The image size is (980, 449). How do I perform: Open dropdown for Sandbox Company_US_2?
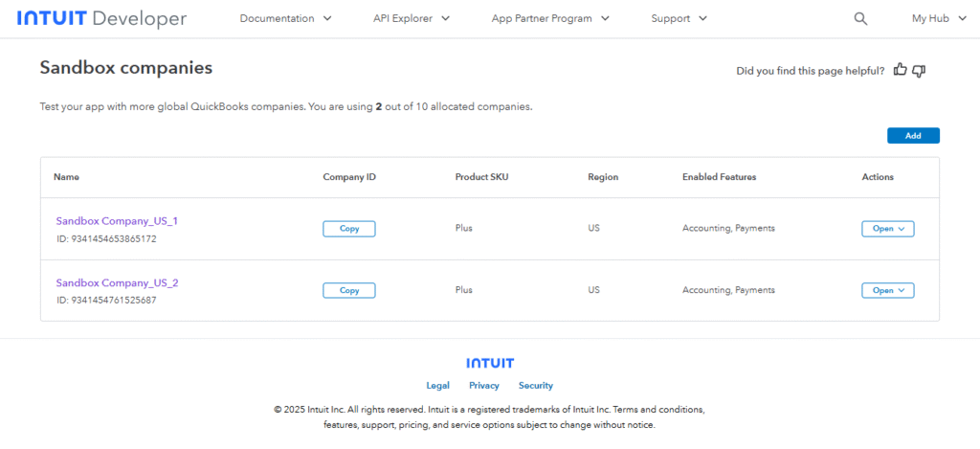tap(887, 290)
